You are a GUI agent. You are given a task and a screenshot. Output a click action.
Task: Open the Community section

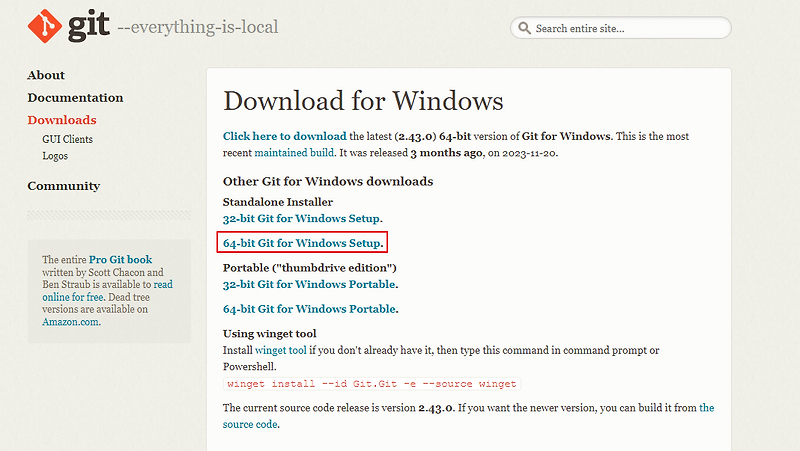[64, 186]
